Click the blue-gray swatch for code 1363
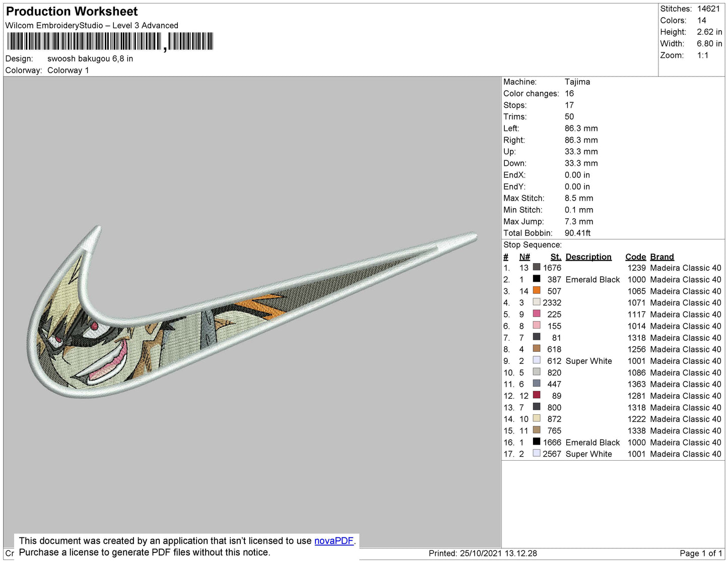 (537, 384)
